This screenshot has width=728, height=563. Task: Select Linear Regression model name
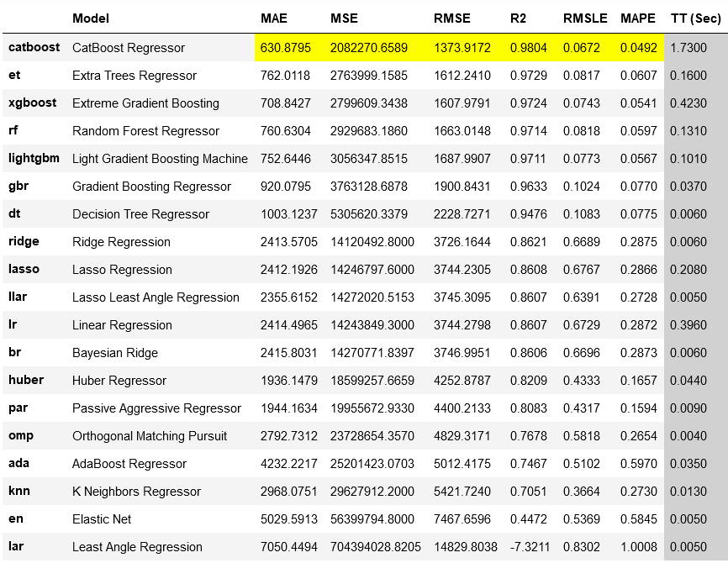coord(122,325)
